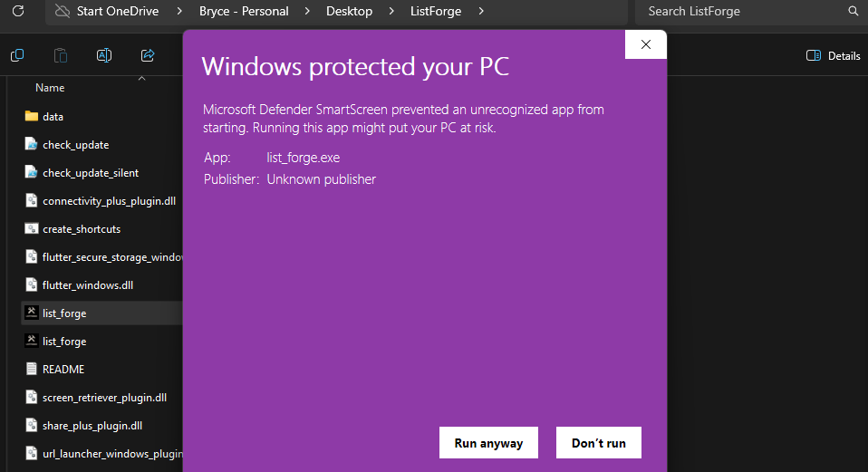Viewport: 868px width, 472px height.
Task: Click the OneDrive cloud icon in address bar
Action: (63, 11)
